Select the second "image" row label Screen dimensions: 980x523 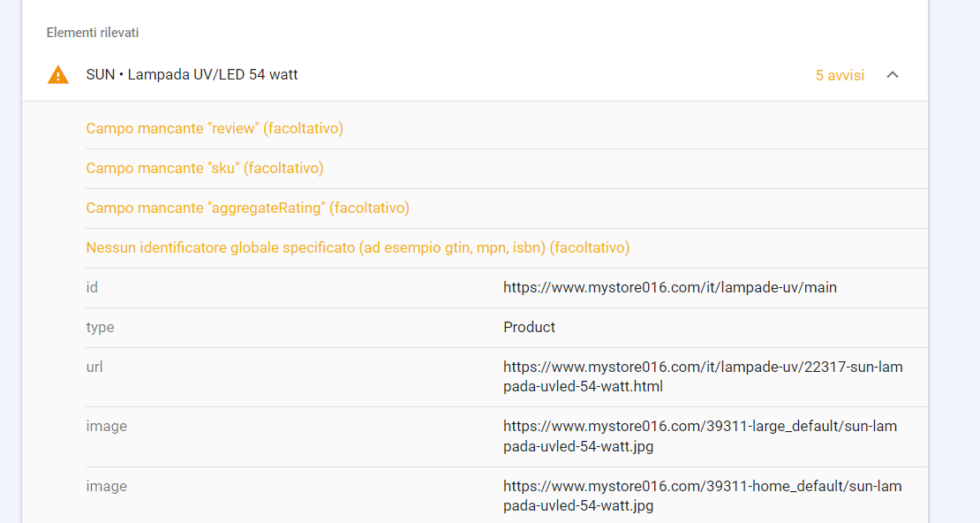(x=107, y=486)
